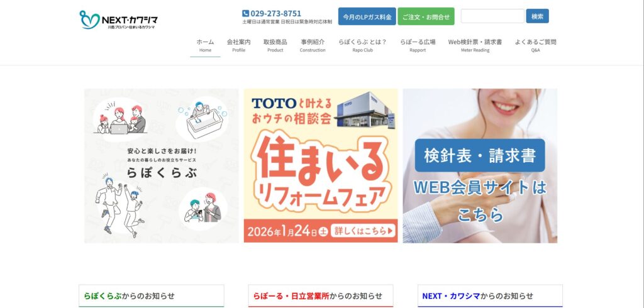Open the 会社案内 Profile menu

click(238, 45)
